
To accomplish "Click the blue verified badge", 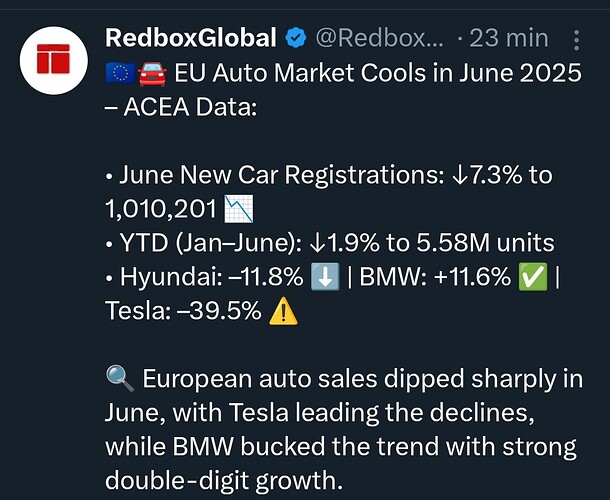I will pos(296,38).
